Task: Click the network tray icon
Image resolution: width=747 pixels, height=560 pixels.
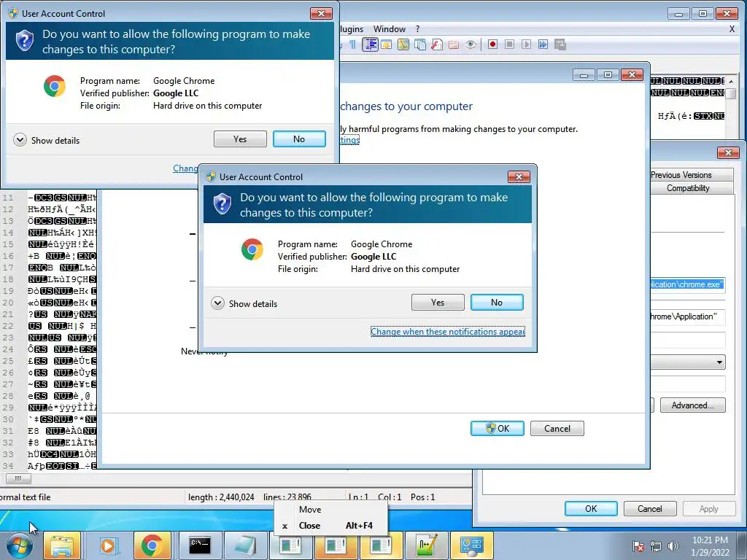Action: tap(656, 546)
